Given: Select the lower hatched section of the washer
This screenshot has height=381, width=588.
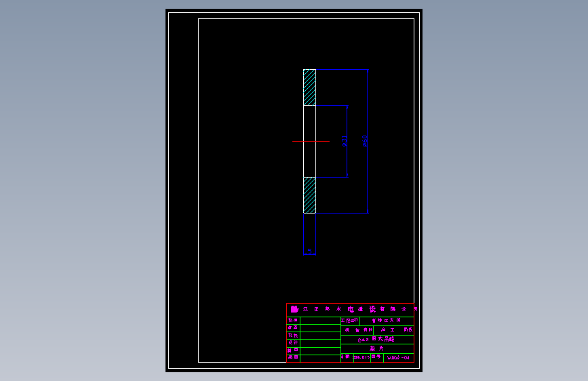Looking at the screenshot, I should tap(310, 195).
